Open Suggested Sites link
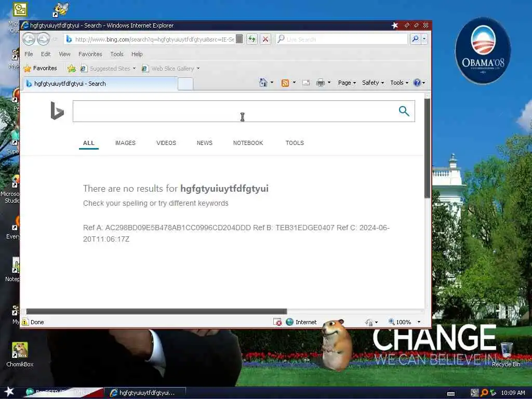The width and height of the screenshot is (532, 399). pyautogui.click(x=108, y=69)
